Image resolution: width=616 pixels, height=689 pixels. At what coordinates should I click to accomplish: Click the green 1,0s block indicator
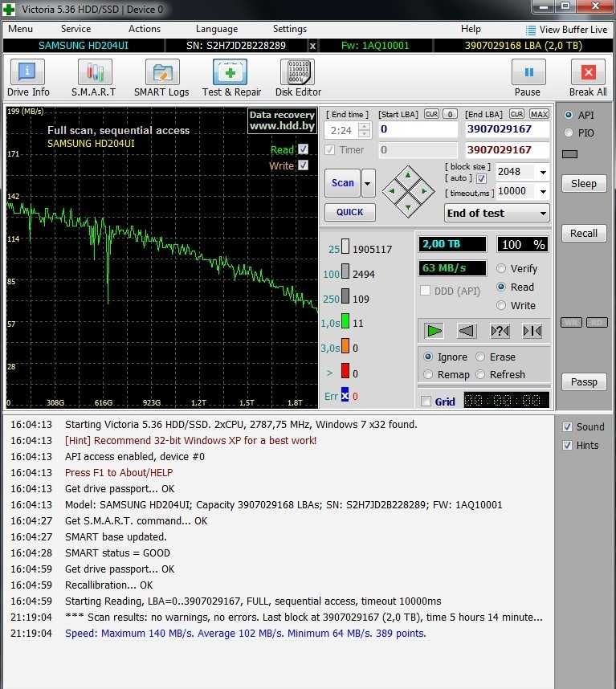[345, 320]
